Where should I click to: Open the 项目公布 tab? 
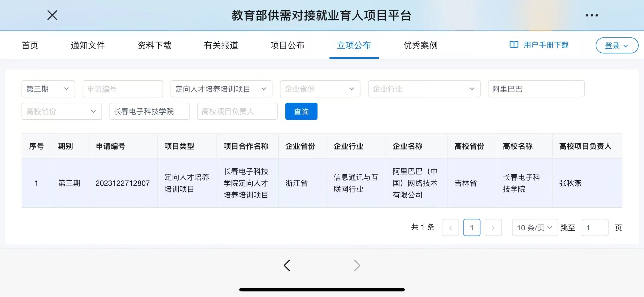pyautogui.click(x=287, y=45)
